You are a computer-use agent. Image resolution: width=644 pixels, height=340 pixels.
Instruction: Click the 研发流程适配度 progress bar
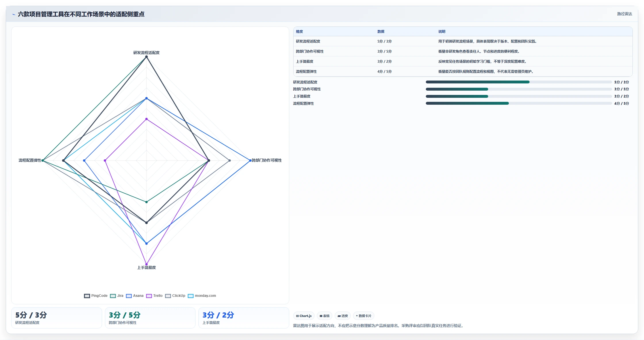519,82
